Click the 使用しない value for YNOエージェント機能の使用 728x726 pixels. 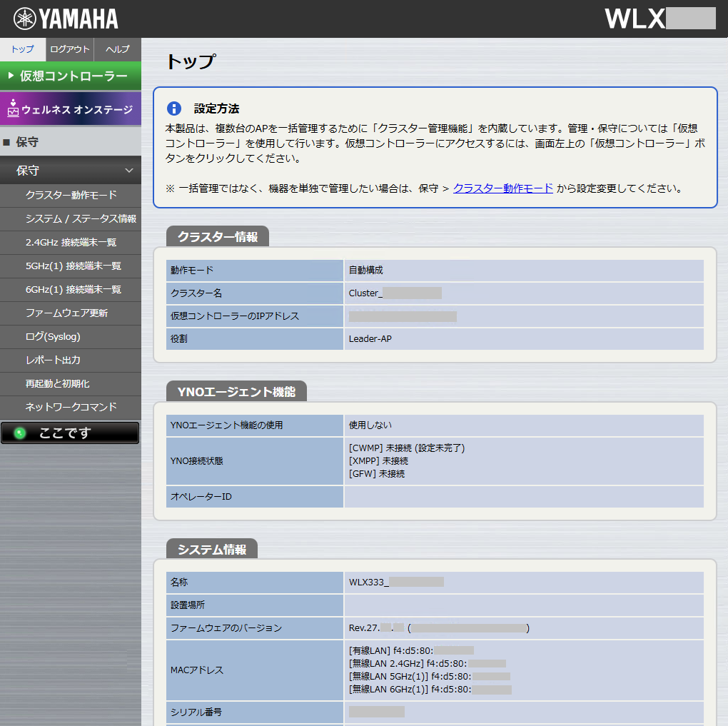coord(370,425)
